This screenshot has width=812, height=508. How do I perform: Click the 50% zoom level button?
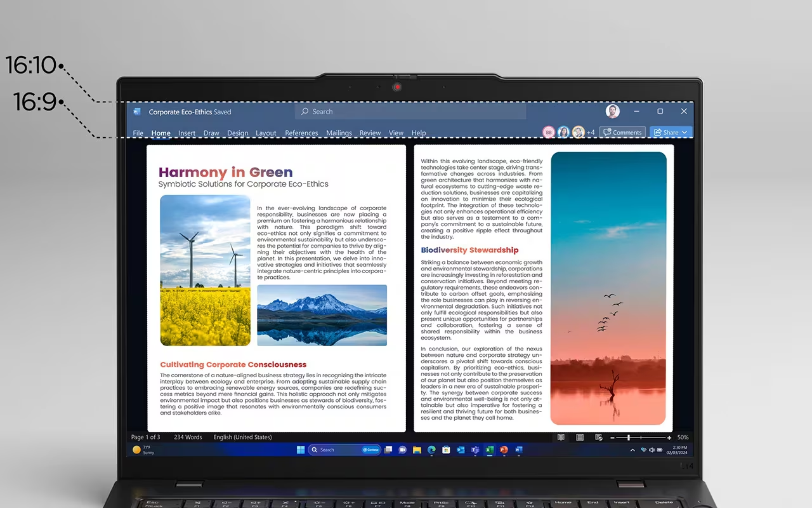[683, 438]
